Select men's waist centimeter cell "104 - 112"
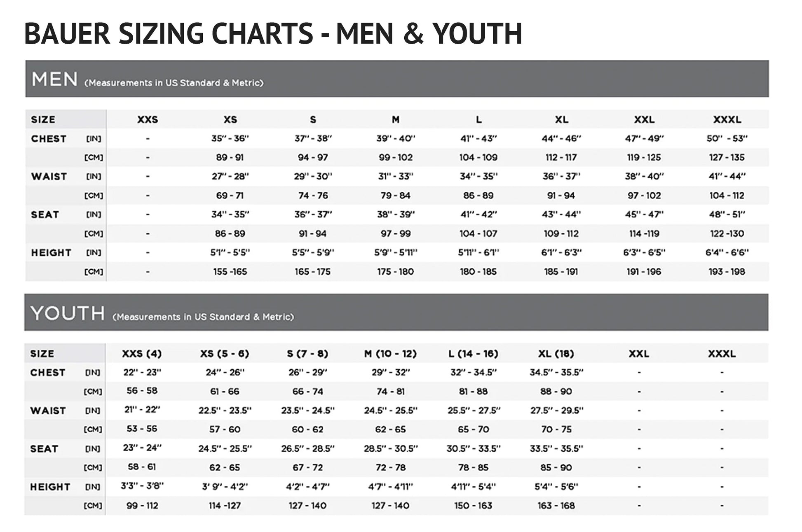This screenshot has width=802, height=532. 727,196
